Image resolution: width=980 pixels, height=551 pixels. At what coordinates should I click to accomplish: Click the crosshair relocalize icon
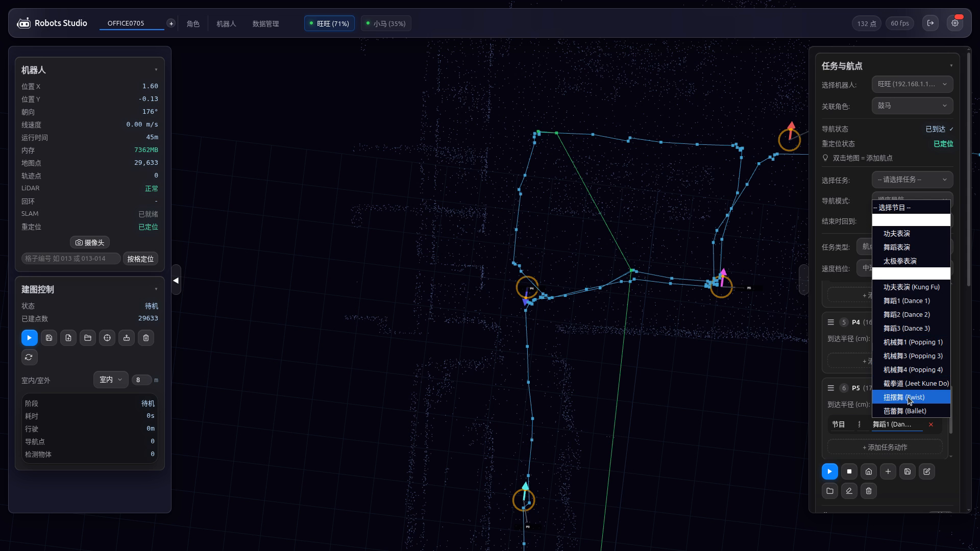[x=107, y=338]
